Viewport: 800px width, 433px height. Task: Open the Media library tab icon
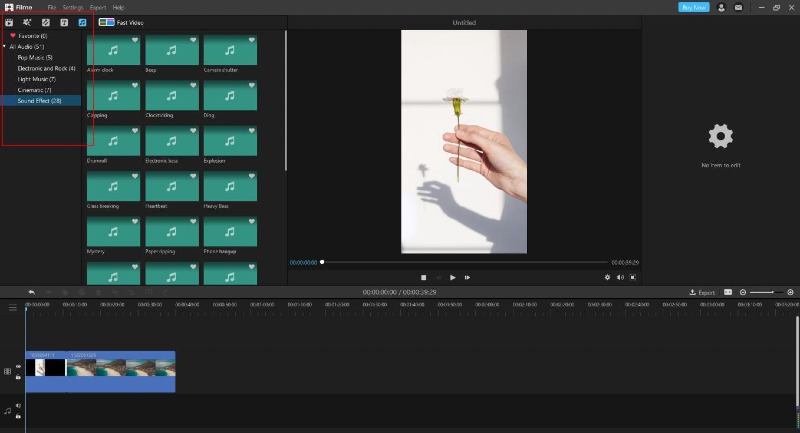coord(9,22)
